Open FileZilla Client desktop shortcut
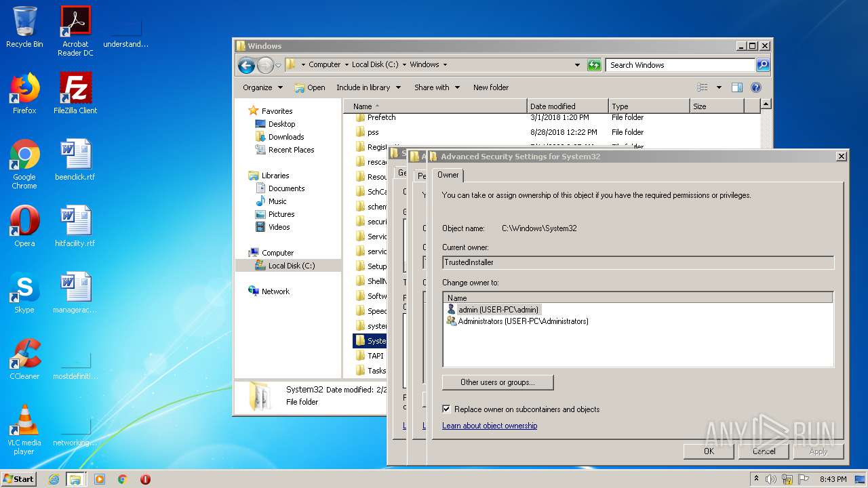 pyautogui.click(x=75, y=94)
